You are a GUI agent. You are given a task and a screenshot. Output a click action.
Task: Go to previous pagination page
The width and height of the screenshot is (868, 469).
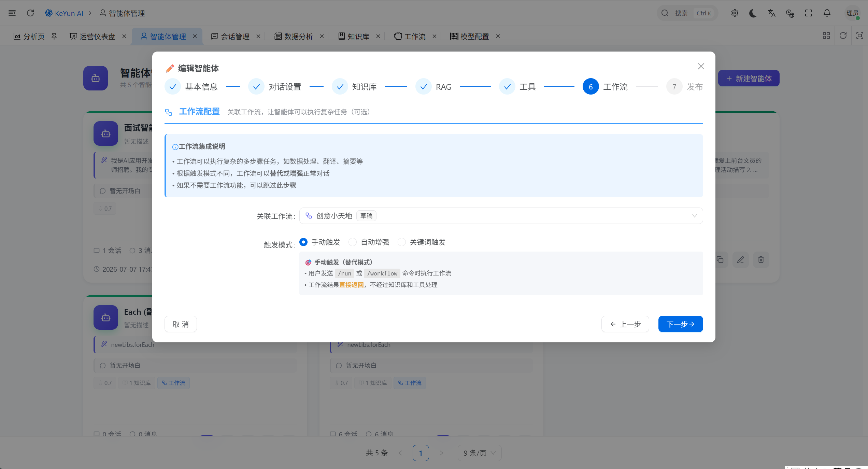400,453
